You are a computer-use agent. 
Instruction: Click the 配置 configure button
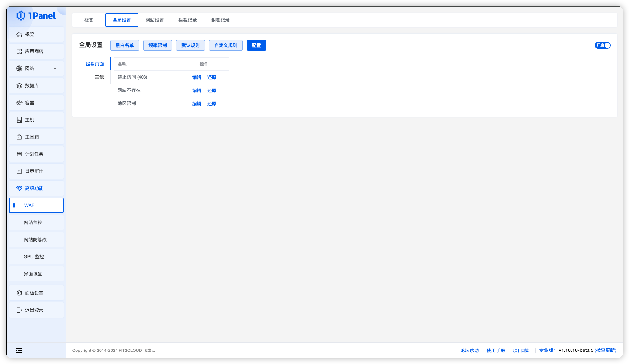[x=256, y=45]
